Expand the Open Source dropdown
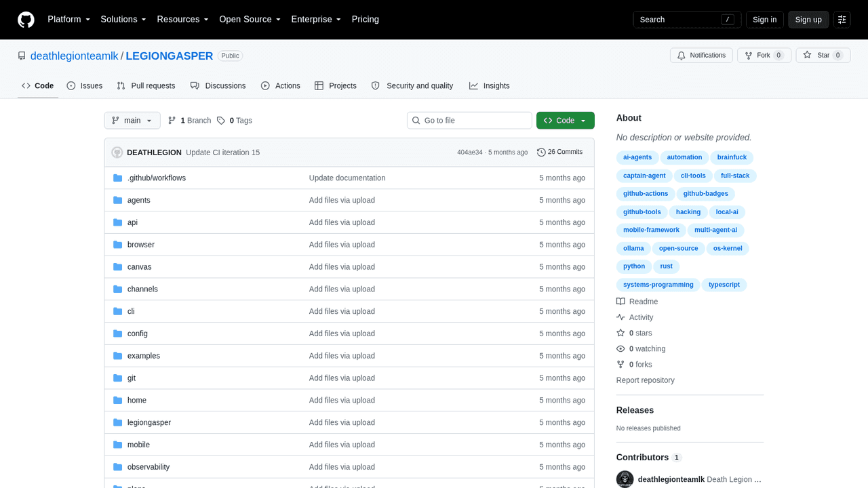Image resolution: width=868 pixels, height=488 pixels. (250, 20)
